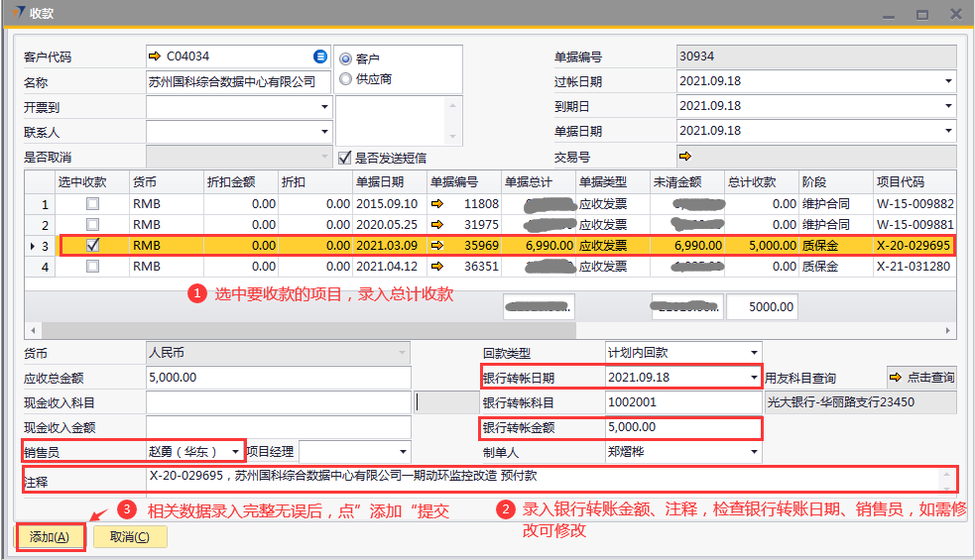Select the 客户 radio button
The width and height of the screenshot is (975, 560).
tap(346, 59)
